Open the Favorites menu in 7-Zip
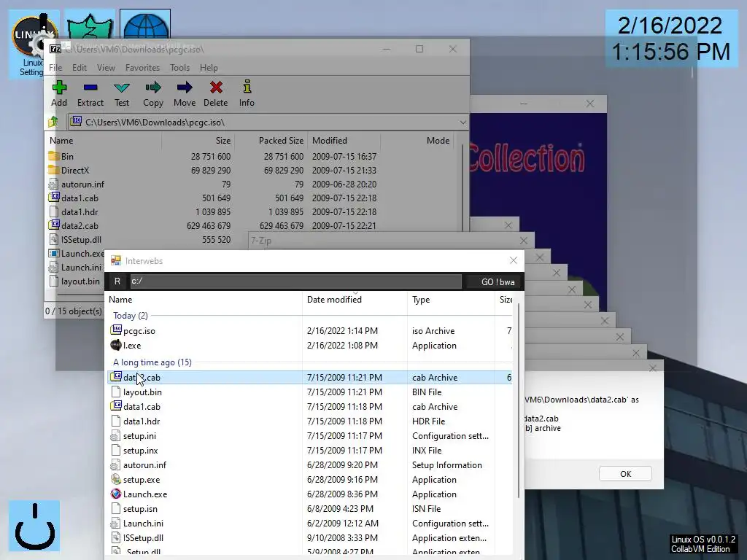 point(142,68)
